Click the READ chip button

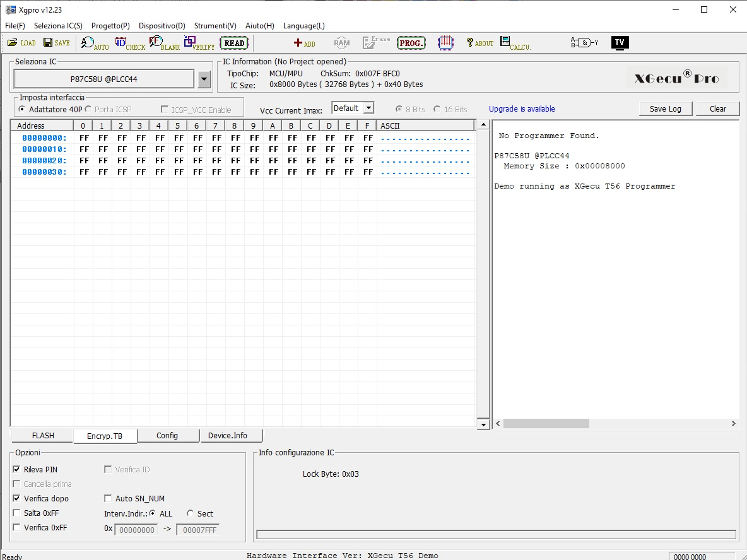tap(234, 44)
